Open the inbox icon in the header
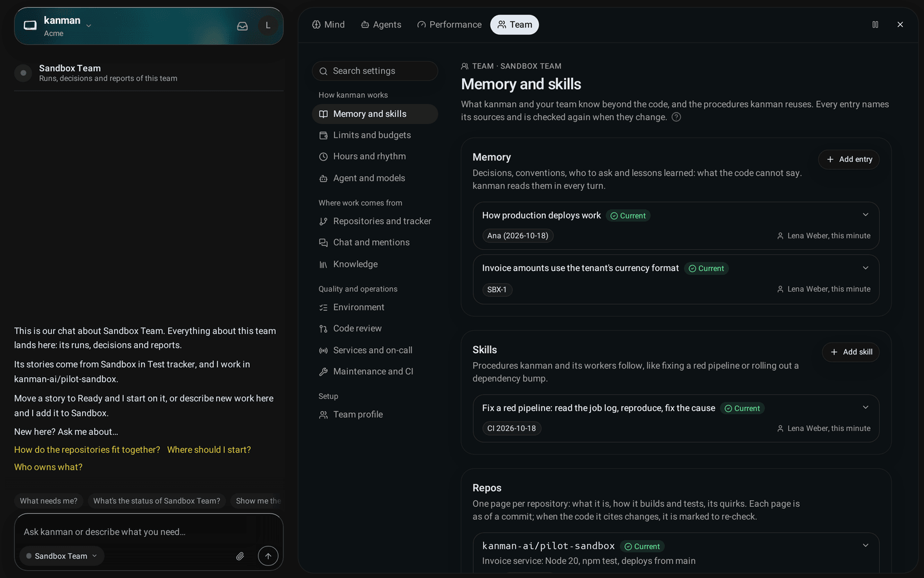The image size is (924, 578). 243,26
